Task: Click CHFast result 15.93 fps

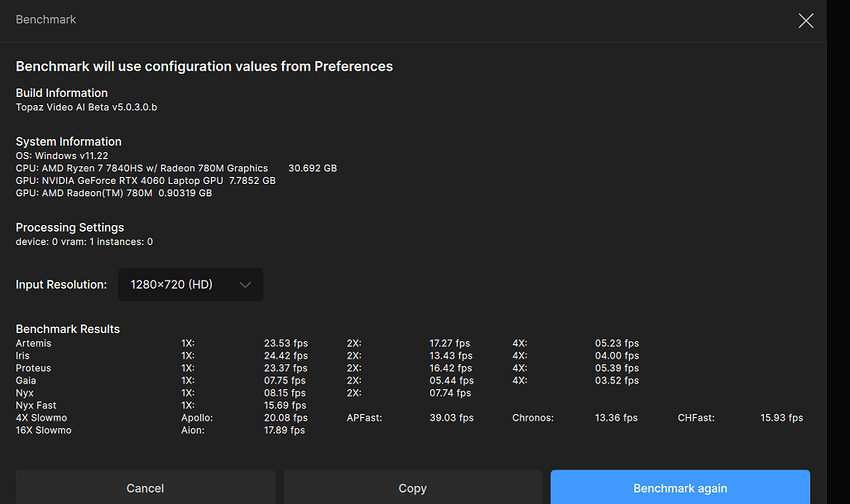Action: tap(781, 418)
